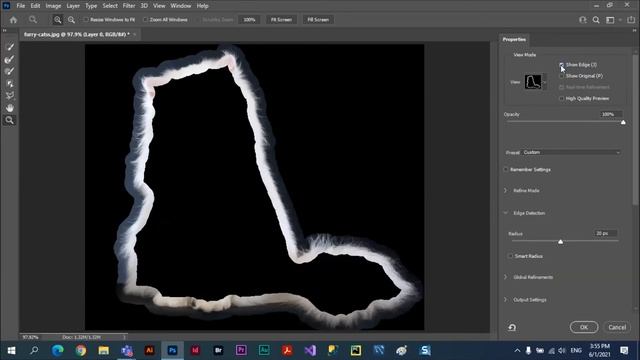Open the workspace switcher icon

(610, 20)
